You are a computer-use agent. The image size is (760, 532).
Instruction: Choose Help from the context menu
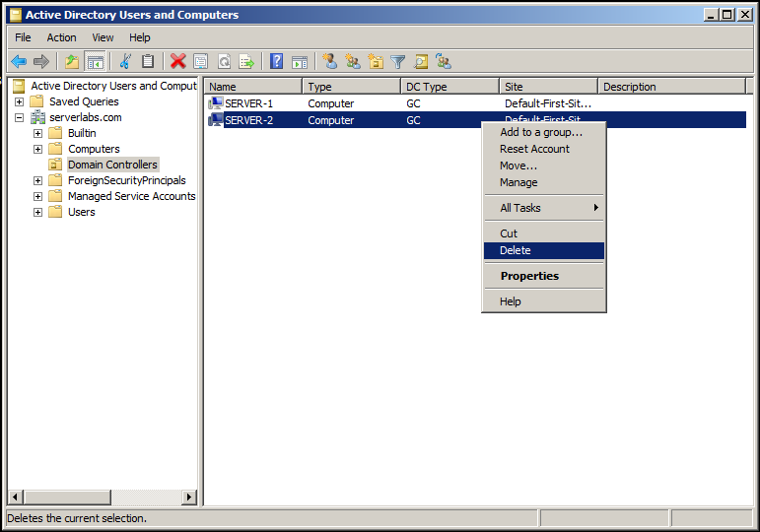tap(544, 301)
